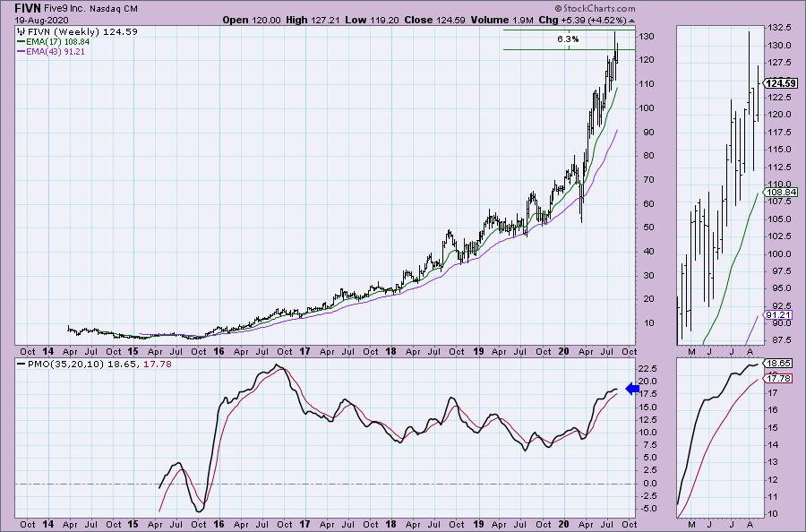Image resolution: width=806 pixels, height=532 pixels.
Task: Click the red 17.78 PMO signal value in legend
Action: [x=158, y=364]
